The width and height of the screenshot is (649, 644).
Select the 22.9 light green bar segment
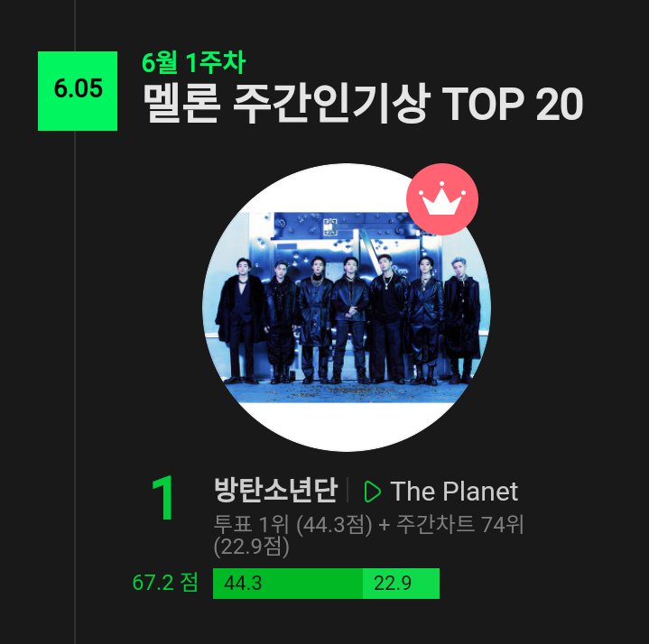(x=401, y=584)
